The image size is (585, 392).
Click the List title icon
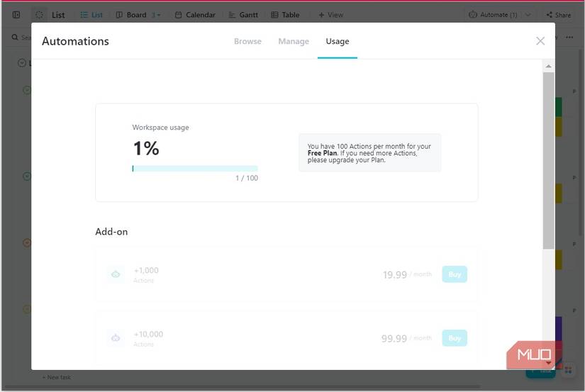point(39,15)
